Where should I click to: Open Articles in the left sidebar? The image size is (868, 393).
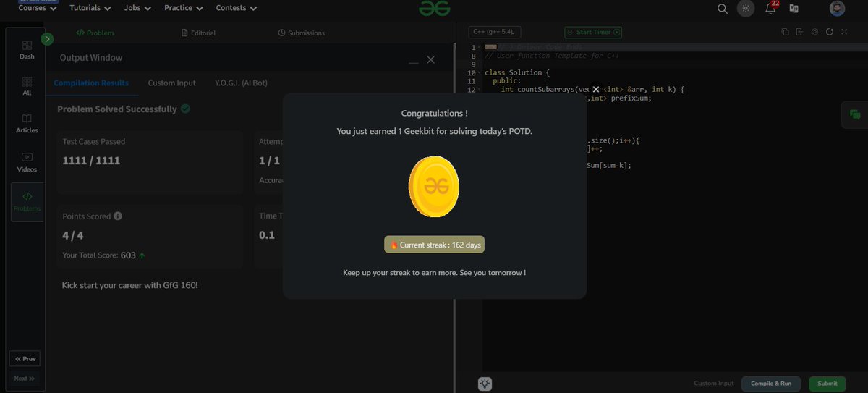pyautogui.click(x=27, y=124)
